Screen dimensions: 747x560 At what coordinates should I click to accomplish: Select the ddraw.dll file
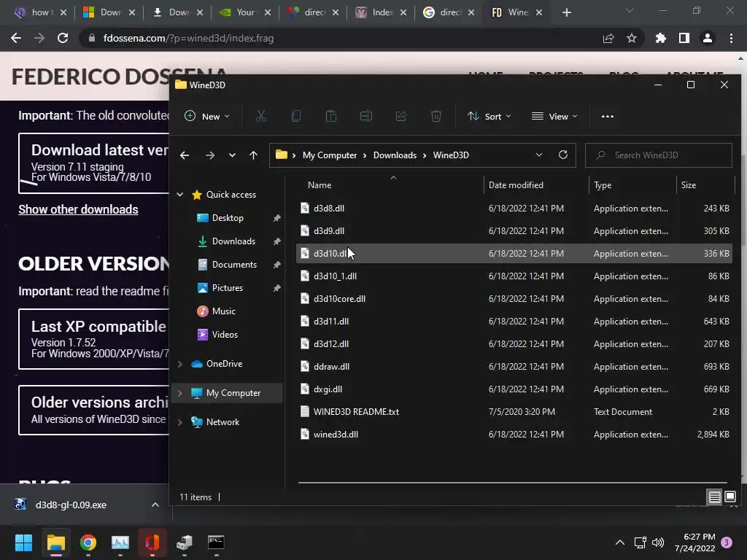[x=514, y=367]
